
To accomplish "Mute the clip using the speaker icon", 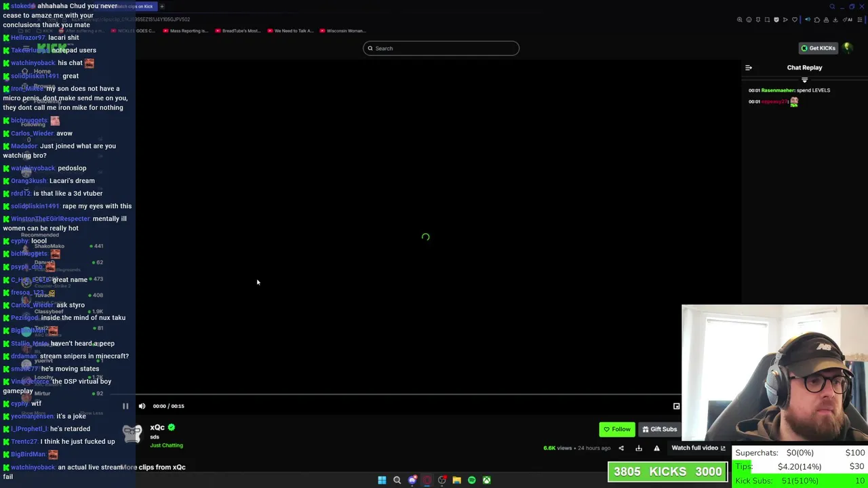I will (x=142, y=406).
